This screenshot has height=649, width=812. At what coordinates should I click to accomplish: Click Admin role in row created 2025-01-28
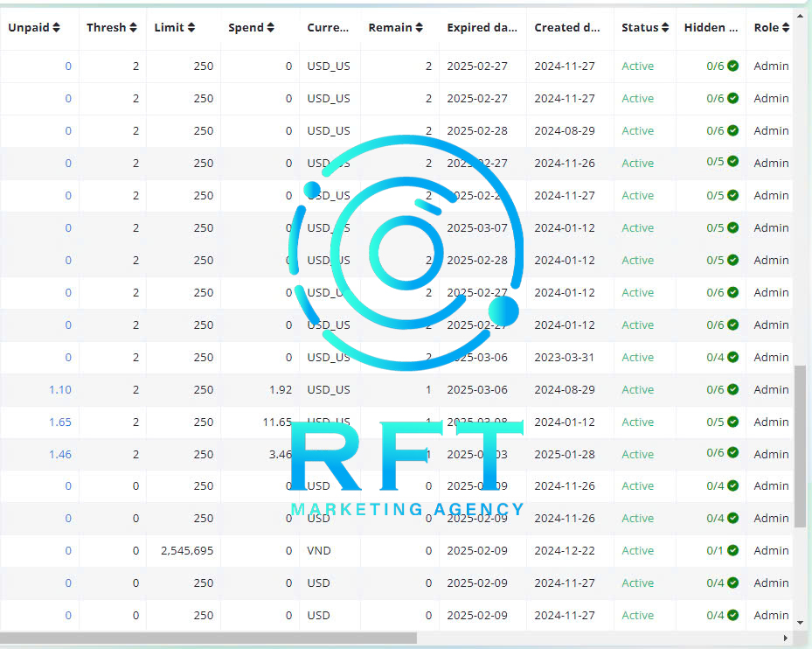coord(771,455)
